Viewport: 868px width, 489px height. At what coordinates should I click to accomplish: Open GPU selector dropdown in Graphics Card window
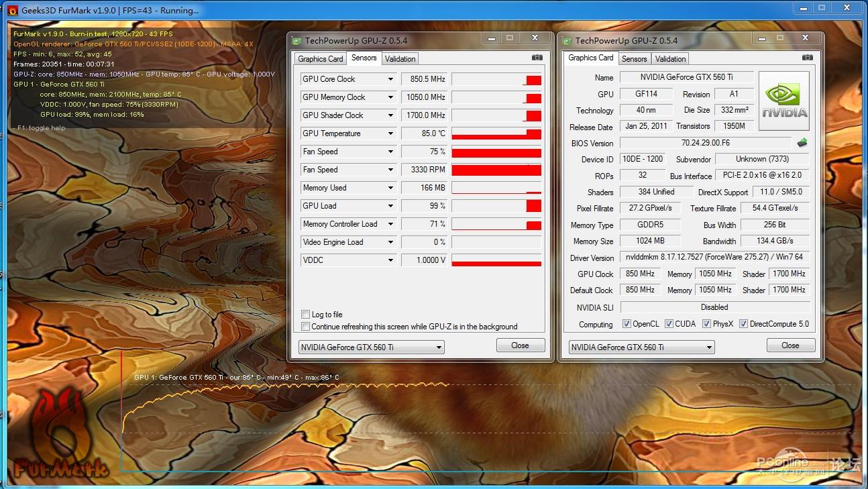642,347
